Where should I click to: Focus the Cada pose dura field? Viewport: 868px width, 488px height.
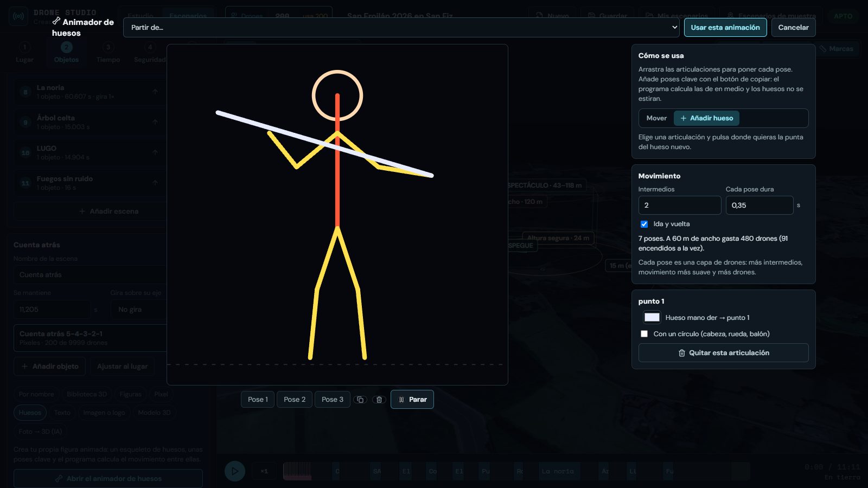click(759, 206)
